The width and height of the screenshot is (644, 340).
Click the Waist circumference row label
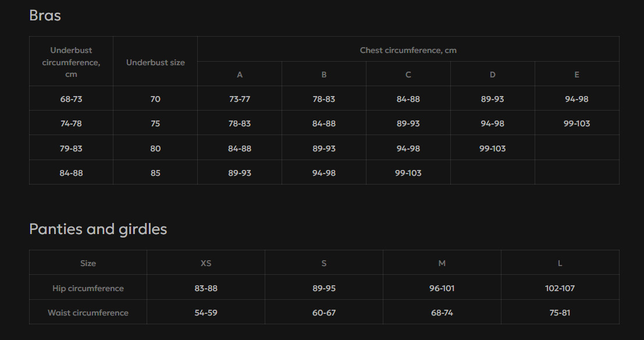point(88,312)
